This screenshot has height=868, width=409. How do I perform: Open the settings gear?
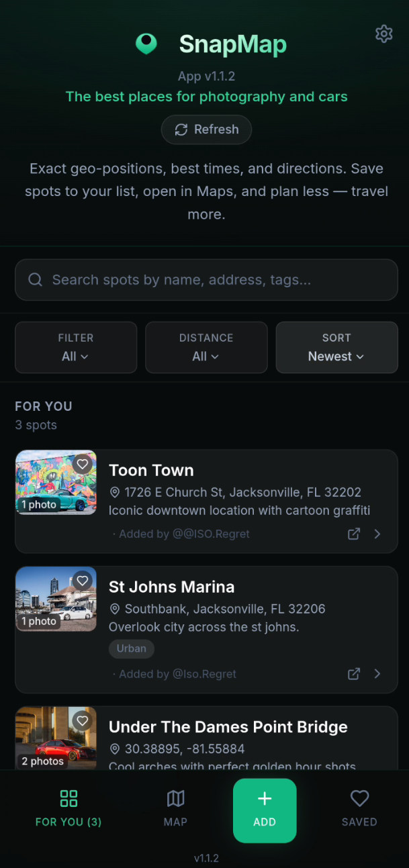(383, 34)
